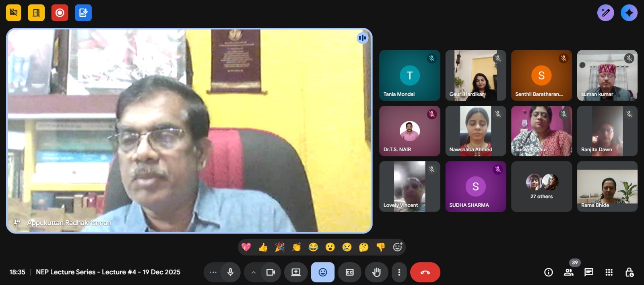The height and width of the screenshot is (285, 644).
Task: Open the in-call chat panel
Action: point(588,273)
